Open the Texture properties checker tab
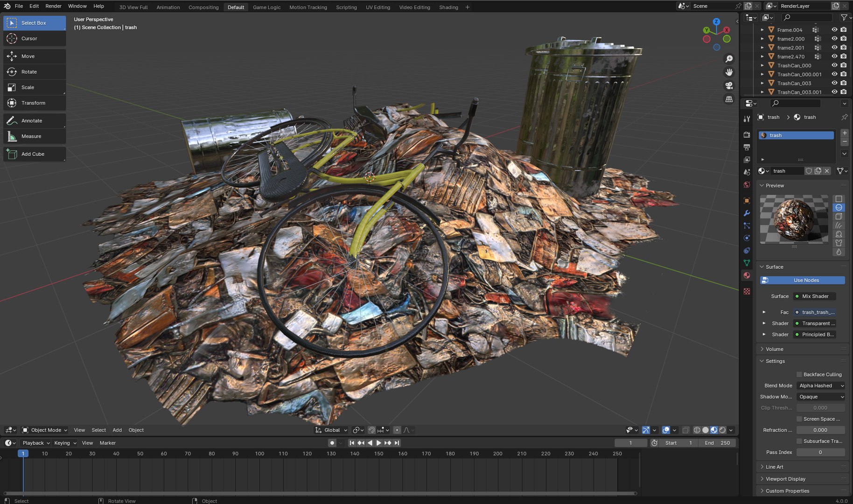The image size is (853, 504). 747,291
